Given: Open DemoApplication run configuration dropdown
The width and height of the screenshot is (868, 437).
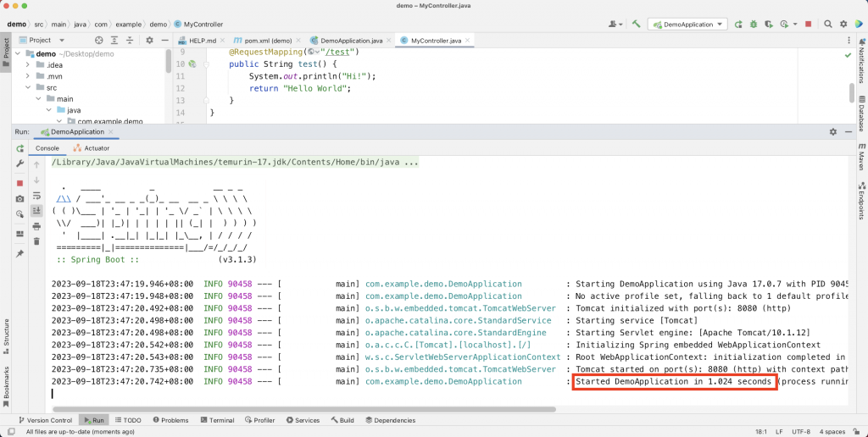Looking at the screenshot, I should pos(687,25).
